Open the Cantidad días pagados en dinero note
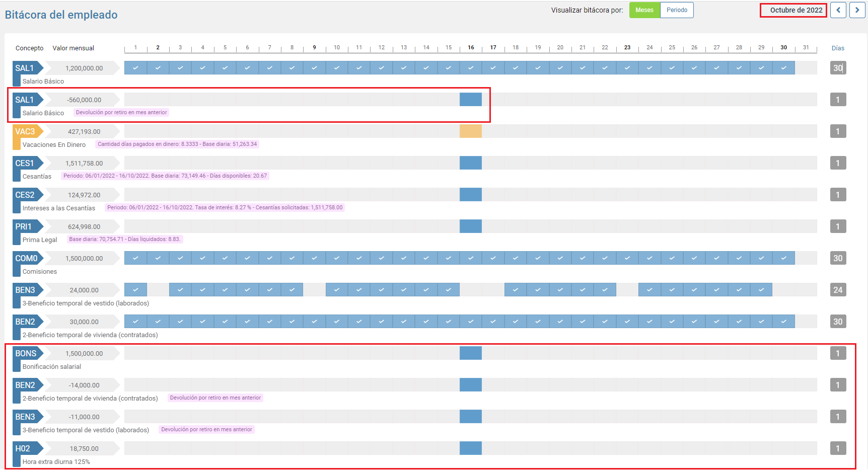The height and width of the screenshot is (470, 868). coord(177,144)
